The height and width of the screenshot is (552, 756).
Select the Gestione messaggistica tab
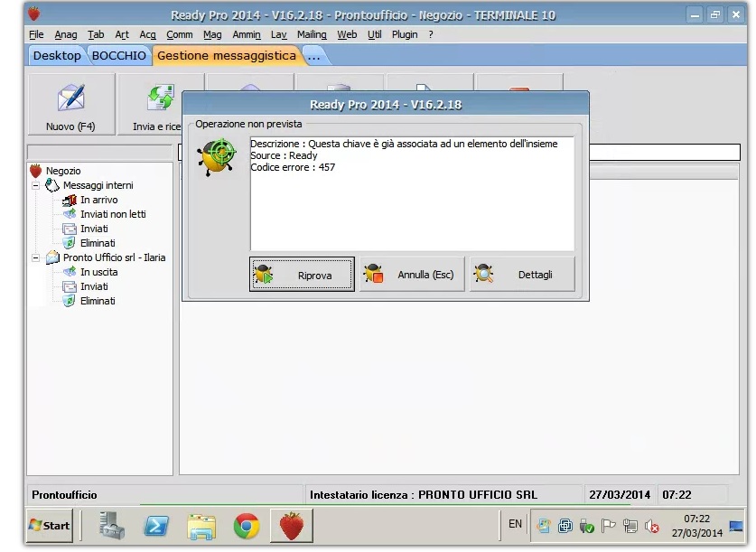(x=227, y=55)
